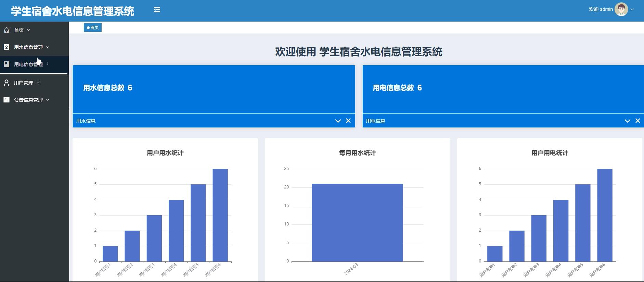
Task: Click the 用水信息 footer label
Action: point(86,121)
